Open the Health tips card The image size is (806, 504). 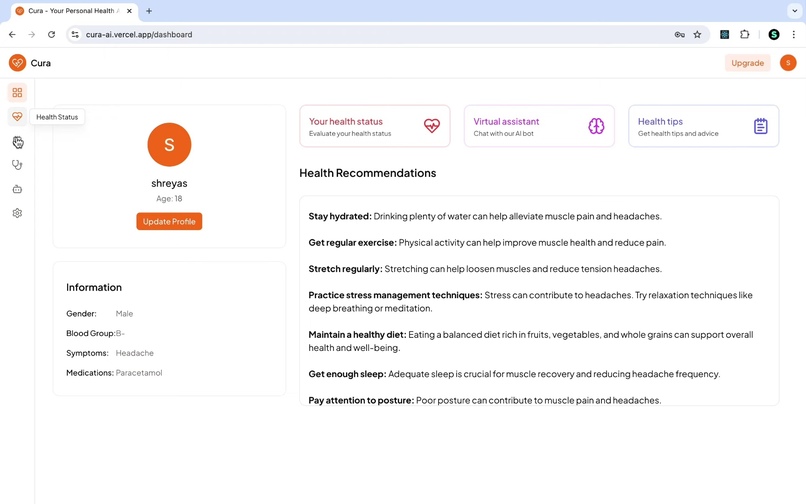click(704, 126)
